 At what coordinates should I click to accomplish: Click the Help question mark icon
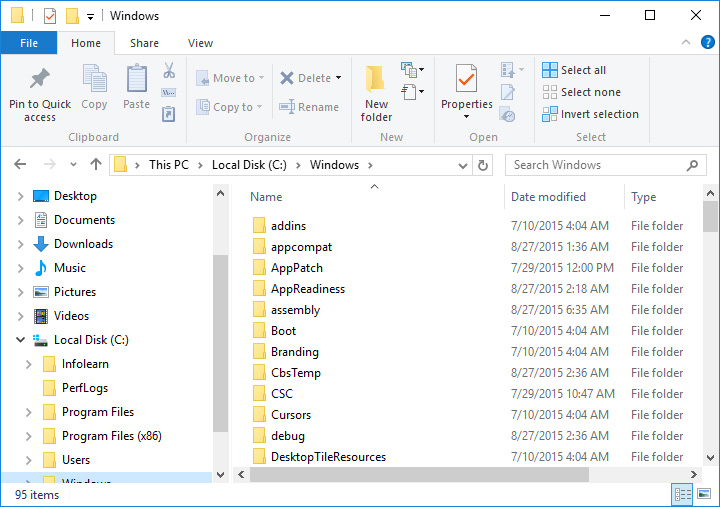708,43
